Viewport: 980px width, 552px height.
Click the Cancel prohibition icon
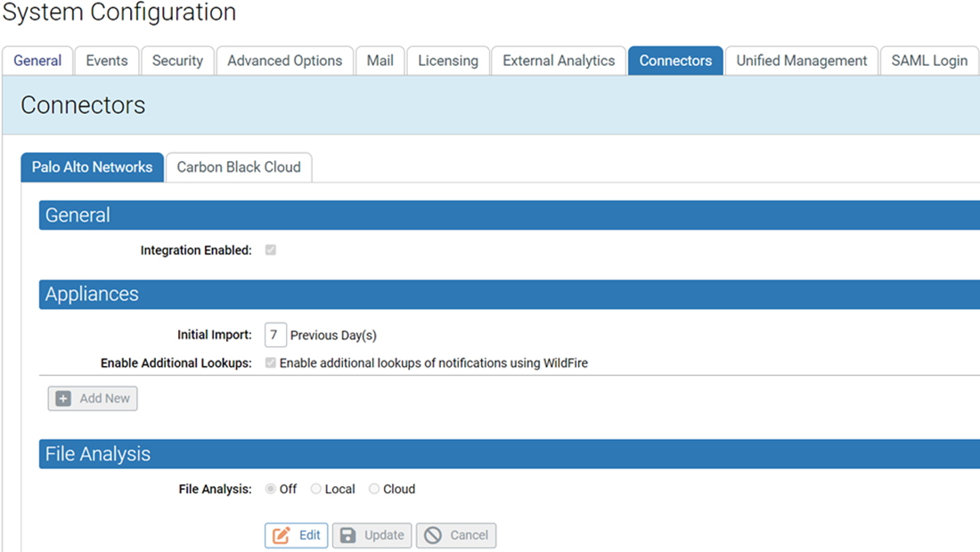point(436,535)
